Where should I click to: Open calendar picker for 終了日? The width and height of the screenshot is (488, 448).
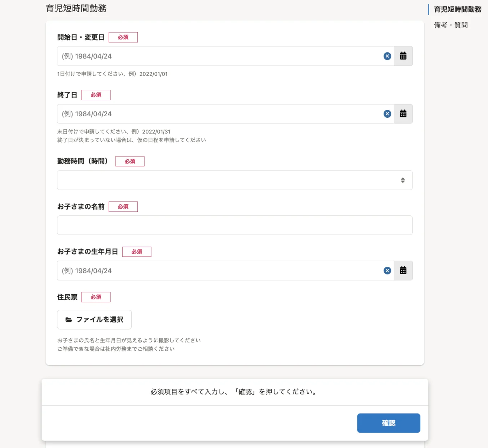pos(403,114)
